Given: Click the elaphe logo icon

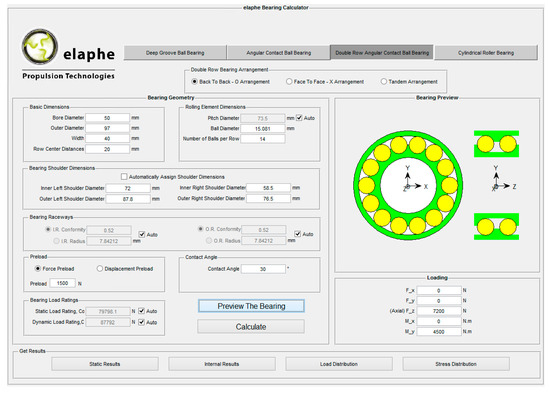Looking at the screenshot, I should 40,47.
